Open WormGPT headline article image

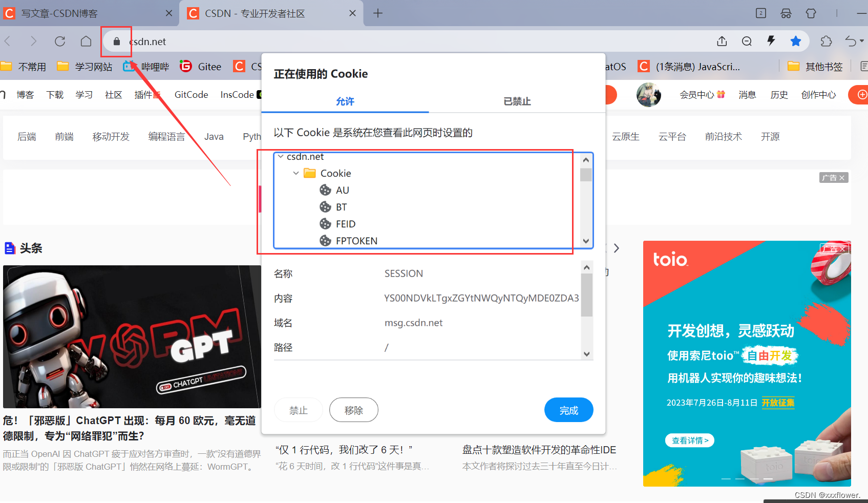tap(132, 337)
